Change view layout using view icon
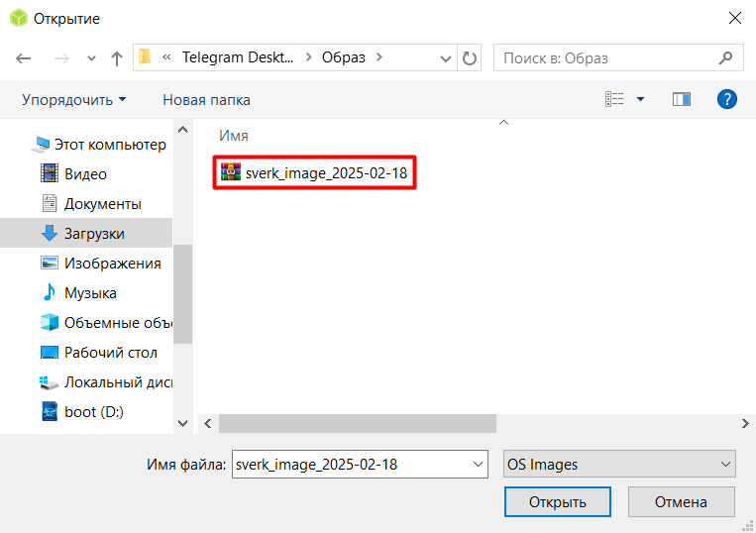The height and width of the screenshot is (533, 756). point(615,99)
